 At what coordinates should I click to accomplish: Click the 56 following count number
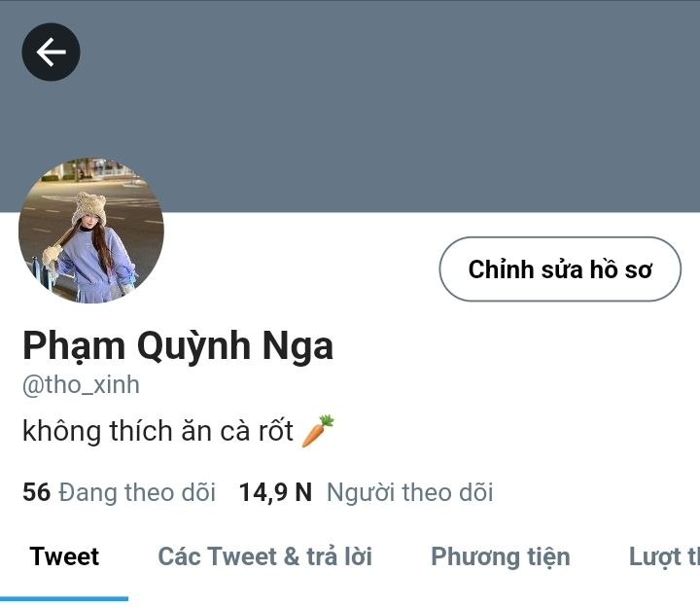tap(37, 492)
